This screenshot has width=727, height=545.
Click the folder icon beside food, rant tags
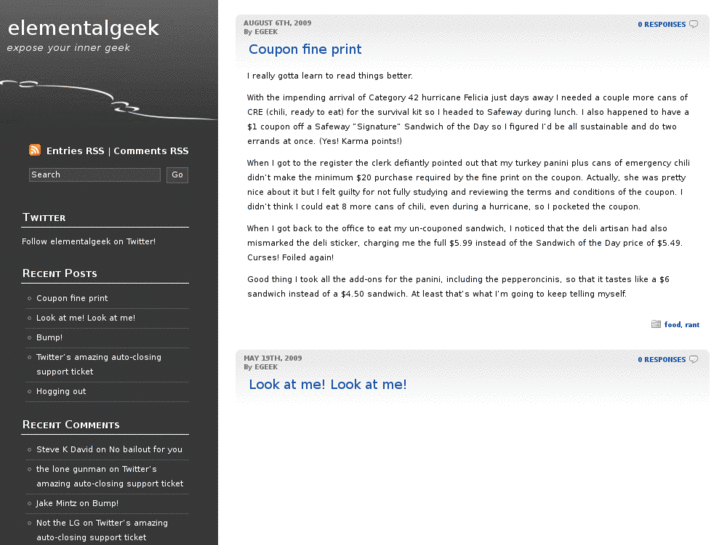(x=656, y=324)
